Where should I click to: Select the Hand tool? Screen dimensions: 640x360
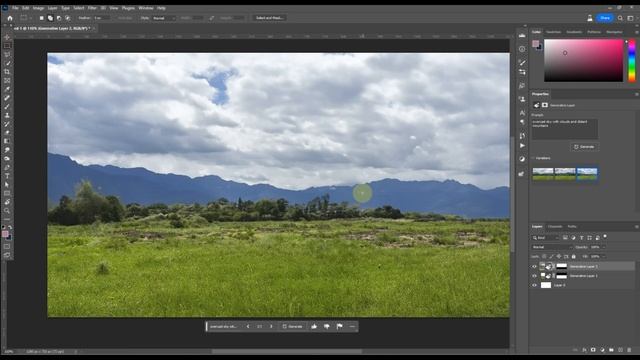click(x=7, y=202)
